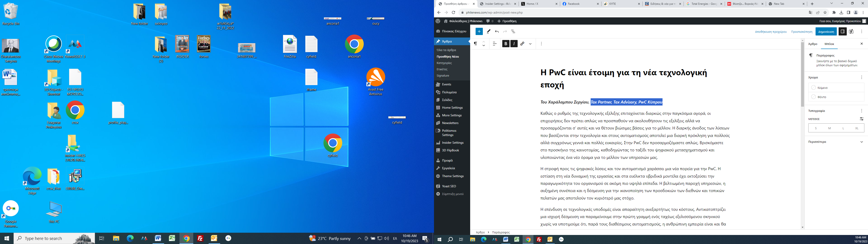Image resolution: width=868 pixels, height=244 pixels.
Task: Click Αποθήκευση προχείρου save draft link
Action: pyautogui.click(x=771, y=32)
